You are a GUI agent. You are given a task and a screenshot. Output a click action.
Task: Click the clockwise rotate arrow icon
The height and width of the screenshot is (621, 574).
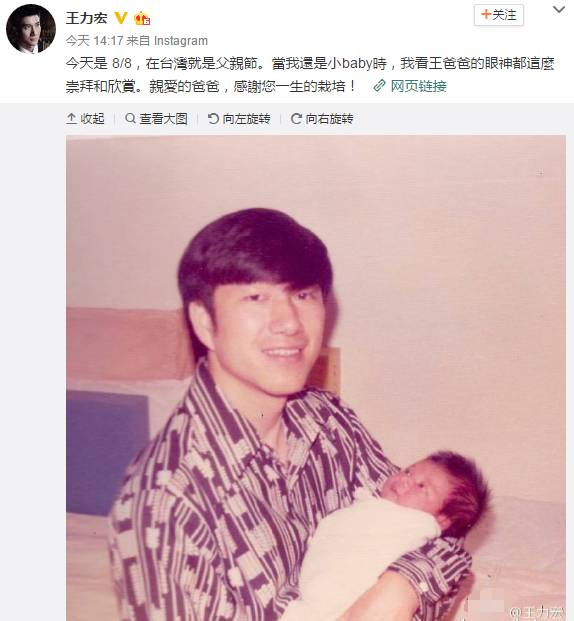296,118
